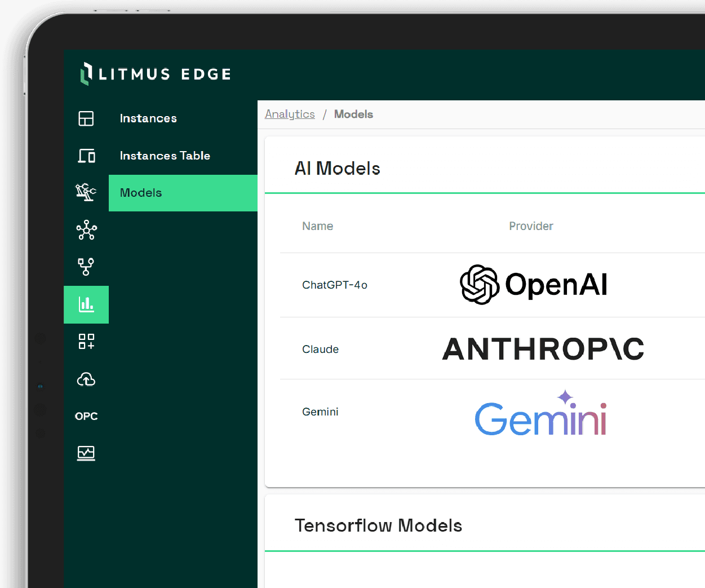Open the Instances menu item
This screenshot has width=705, height=588.
tap(148, 118)
